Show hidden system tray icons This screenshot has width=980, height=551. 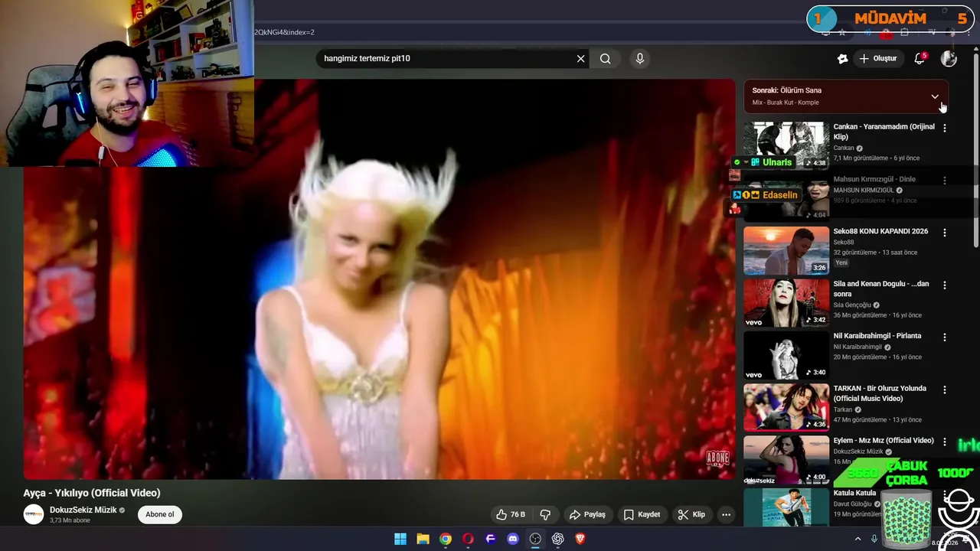pos(857,539)
